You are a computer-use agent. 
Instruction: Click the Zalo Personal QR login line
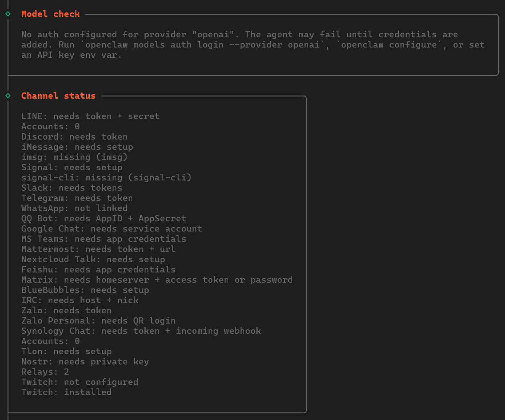point(99,321)
